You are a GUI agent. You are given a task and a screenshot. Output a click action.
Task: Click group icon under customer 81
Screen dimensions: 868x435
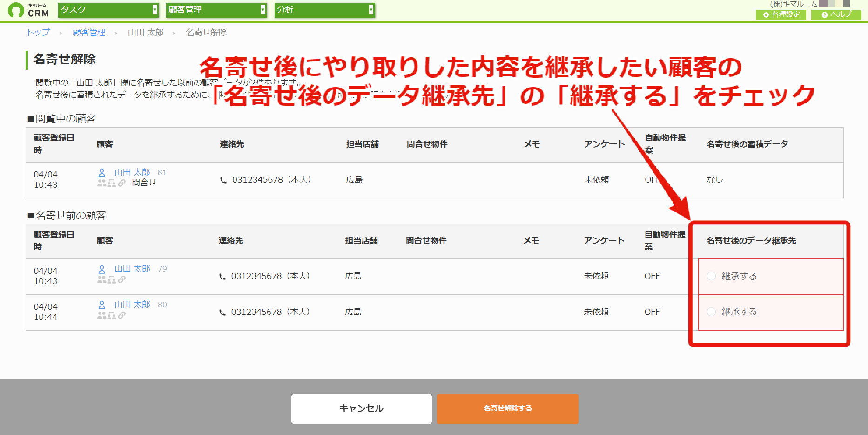(x=101, y=183)
